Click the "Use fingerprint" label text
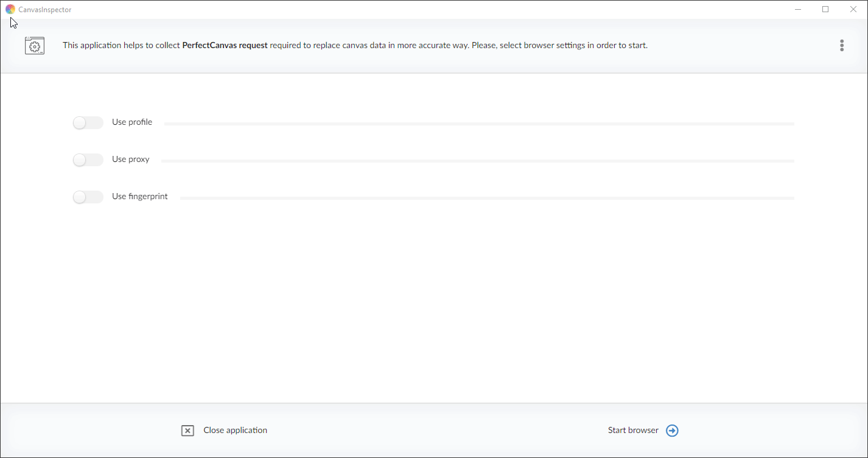Screen dimensions: 868x458 click(x=139, y=197)
